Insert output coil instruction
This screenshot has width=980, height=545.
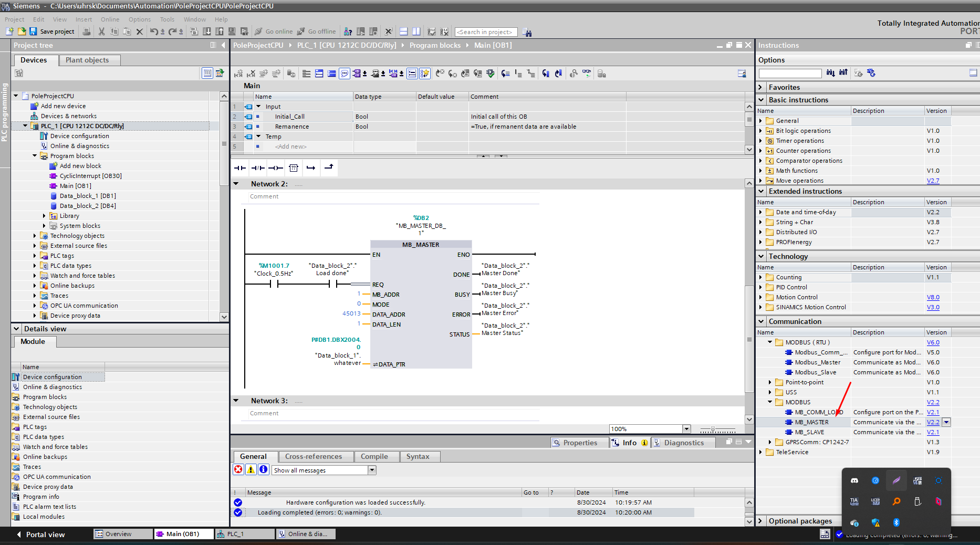[275, 168]
